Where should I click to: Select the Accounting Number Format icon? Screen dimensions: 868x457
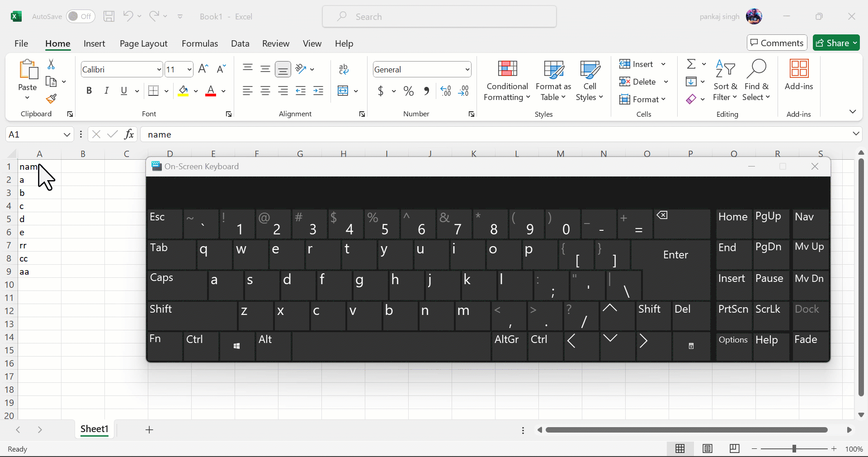[x=382, y=90]
